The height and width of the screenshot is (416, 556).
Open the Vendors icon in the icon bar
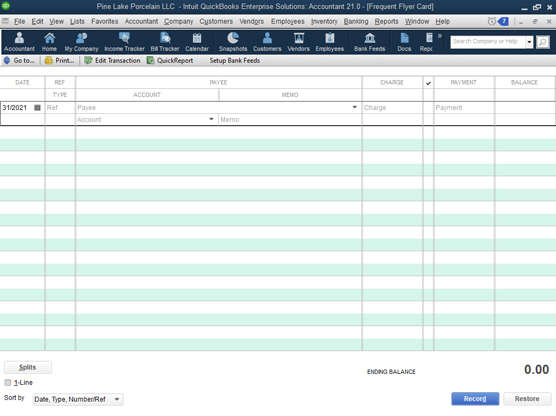coord(299,42)
